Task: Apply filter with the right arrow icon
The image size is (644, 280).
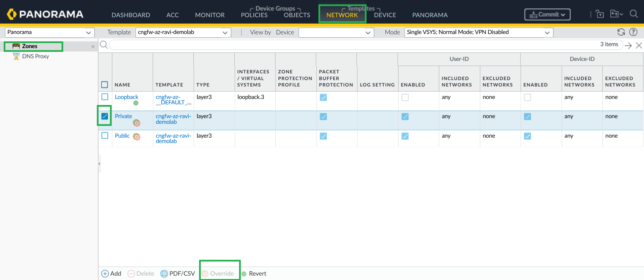Action: tap(628, 45)
